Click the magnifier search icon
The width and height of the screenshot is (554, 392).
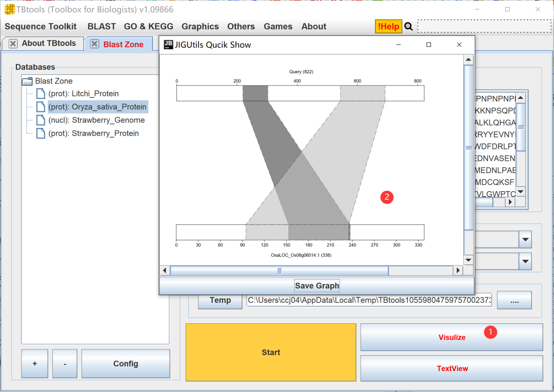[408, 27]
